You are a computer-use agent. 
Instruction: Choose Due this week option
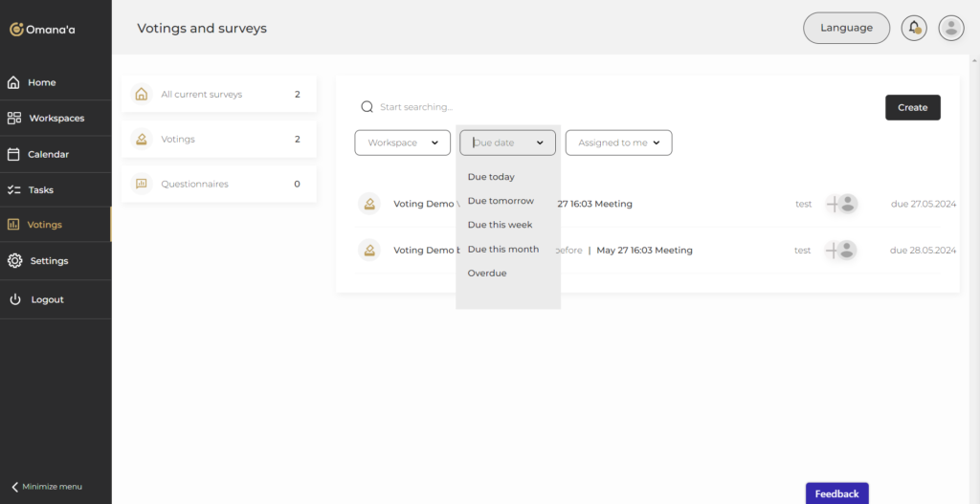(x=500, y=225)
